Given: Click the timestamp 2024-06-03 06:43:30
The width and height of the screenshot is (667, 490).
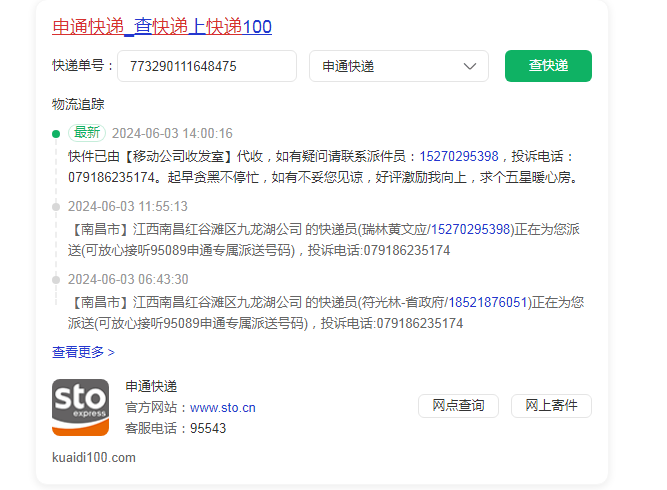Looking at the screenshot, I should point(128,279).
